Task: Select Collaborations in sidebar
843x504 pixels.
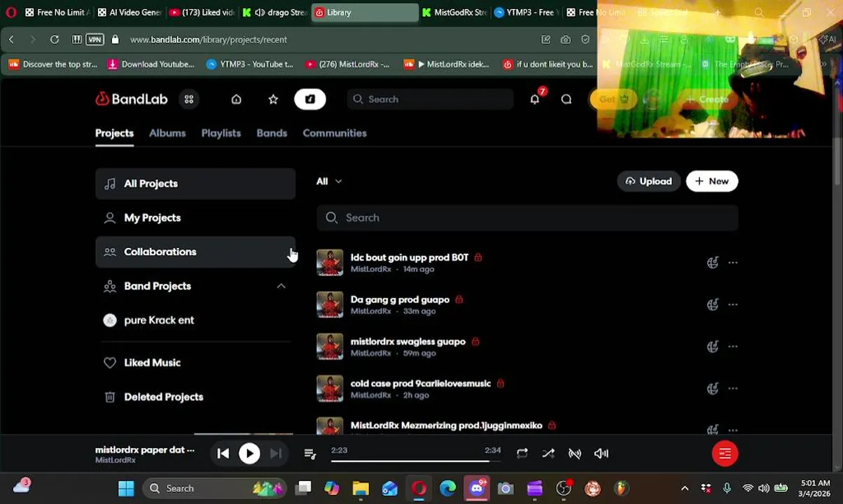Action: point(195,252)
